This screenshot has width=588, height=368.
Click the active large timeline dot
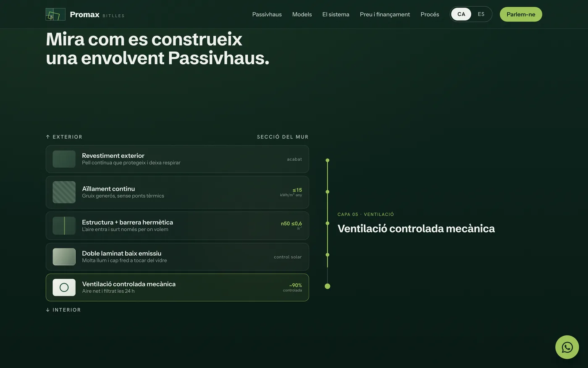tap(328, 286)
